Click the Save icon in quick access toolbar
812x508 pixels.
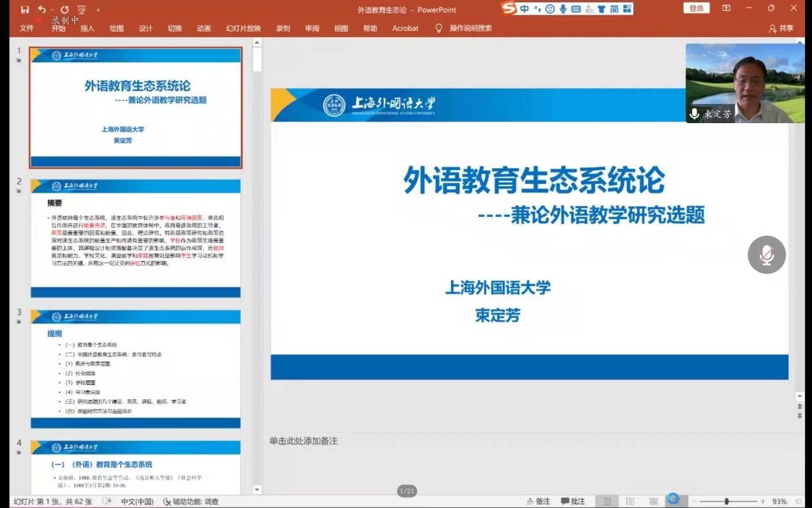(25, 10)
